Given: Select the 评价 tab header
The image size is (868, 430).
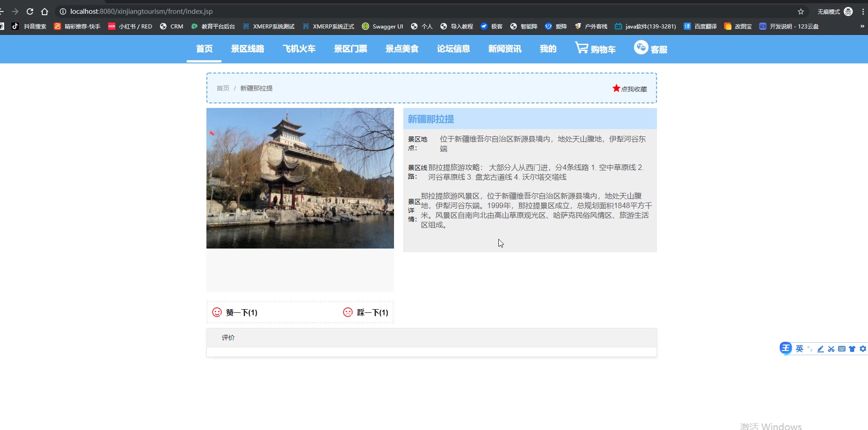Looking at the screenshot, I should click(228, 338).
